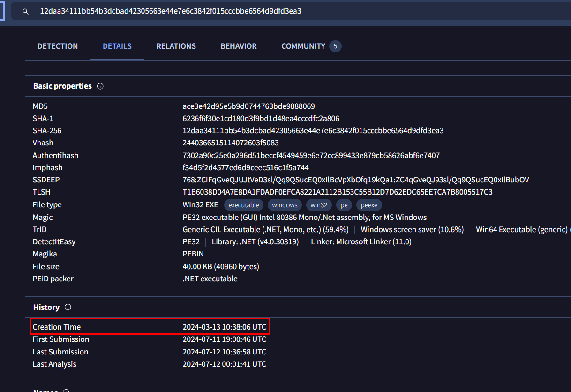Click the SHA-256 hash value in properties
The height and width of the screenshot is (392, 571).
click(313, 131)
